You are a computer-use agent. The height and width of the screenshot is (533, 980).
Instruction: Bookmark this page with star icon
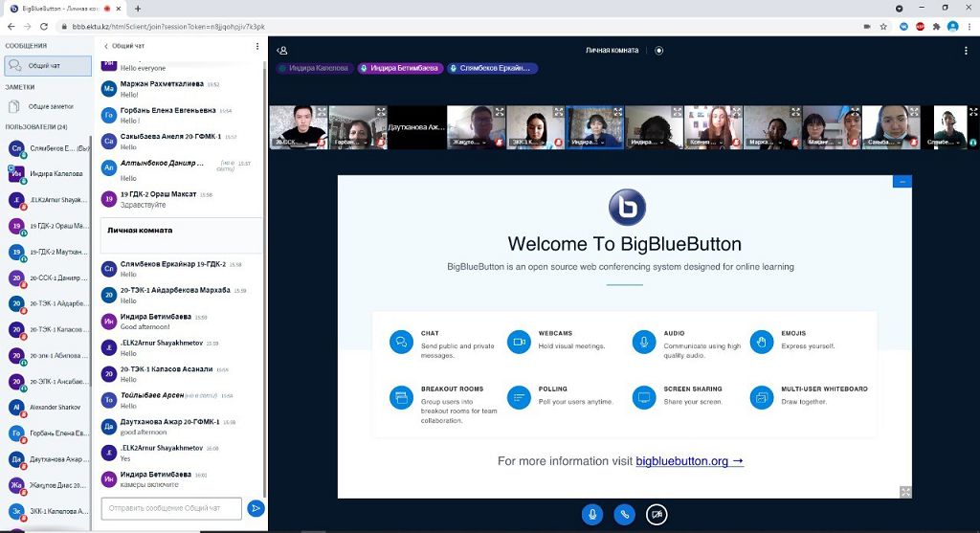tap(883, 27)
